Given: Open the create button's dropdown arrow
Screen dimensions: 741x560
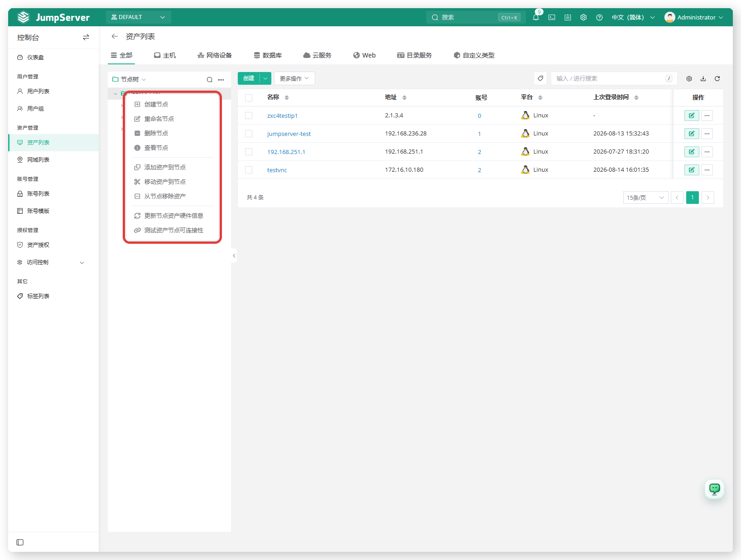Looking at the screenshot, I should 266,78.
